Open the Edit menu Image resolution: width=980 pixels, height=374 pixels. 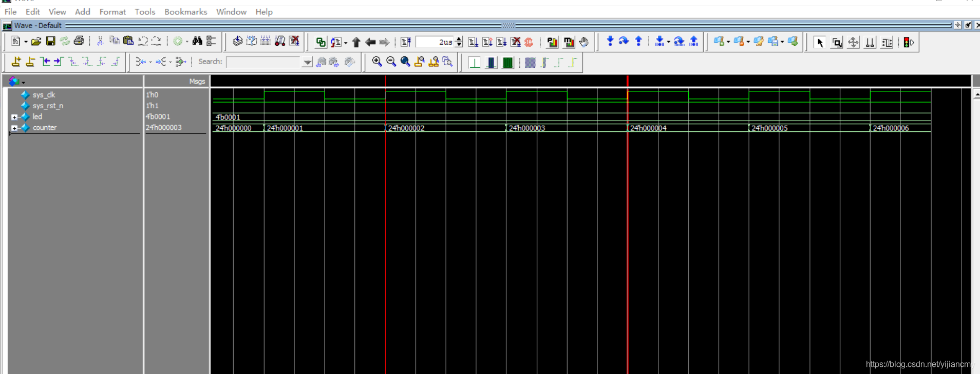coord(32,12)
